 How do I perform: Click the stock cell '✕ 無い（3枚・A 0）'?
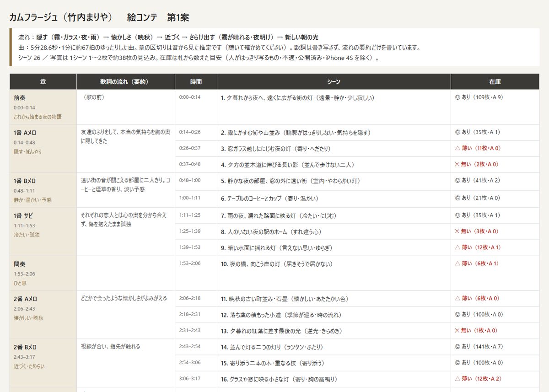495,232
